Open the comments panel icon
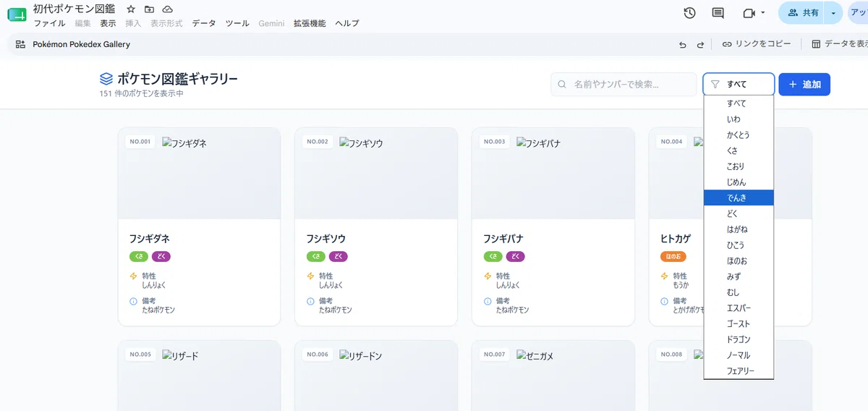 718,13
